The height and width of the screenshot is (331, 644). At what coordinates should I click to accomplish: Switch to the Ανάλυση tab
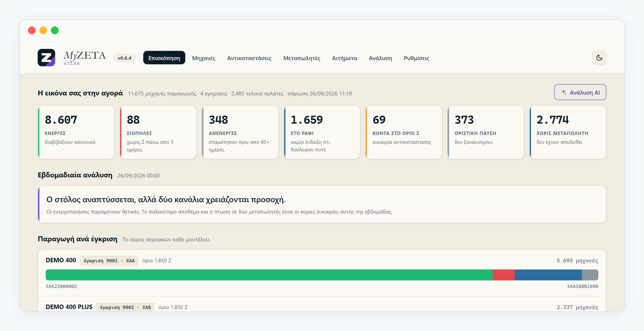381,58
